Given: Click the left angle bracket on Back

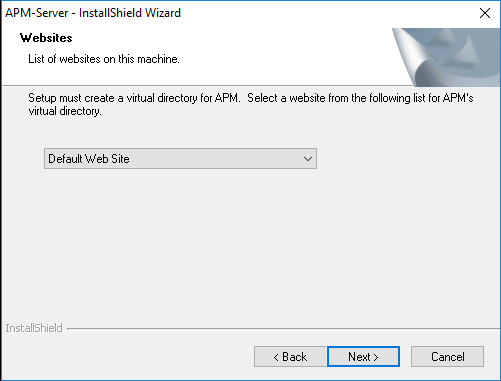Looking at the screenshot, I should tap(276, 357).
